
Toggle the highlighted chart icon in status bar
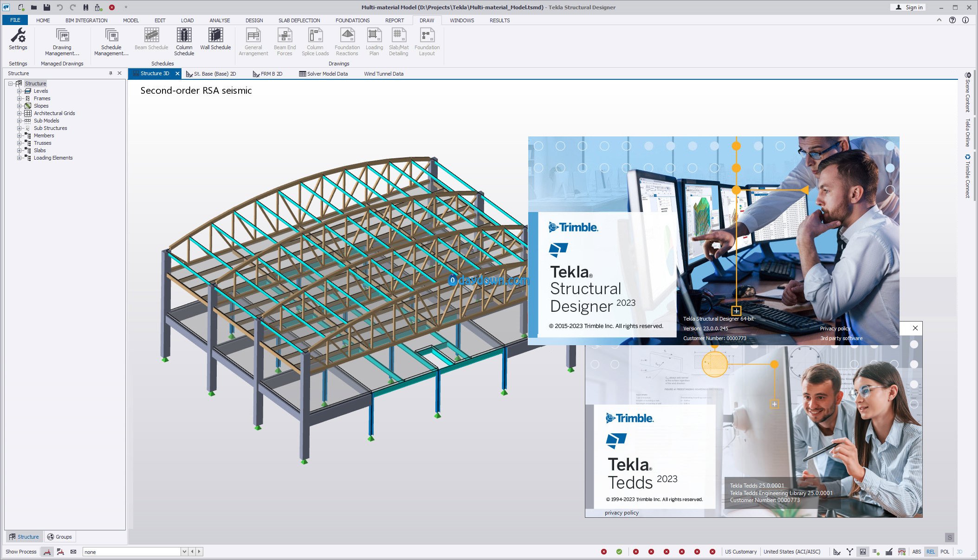pyautogui.click(x=862, y=552)
